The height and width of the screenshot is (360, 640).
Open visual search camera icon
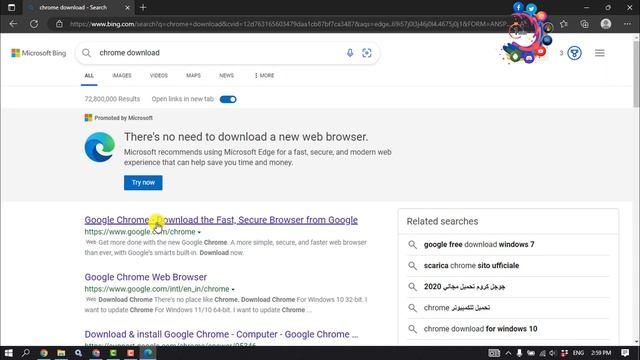(367, 53)
